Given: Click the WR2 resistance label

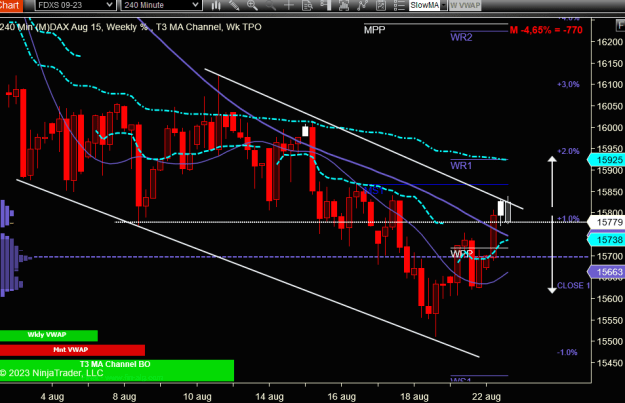Looking at the screenshot, I should click(x=461, y=37).
